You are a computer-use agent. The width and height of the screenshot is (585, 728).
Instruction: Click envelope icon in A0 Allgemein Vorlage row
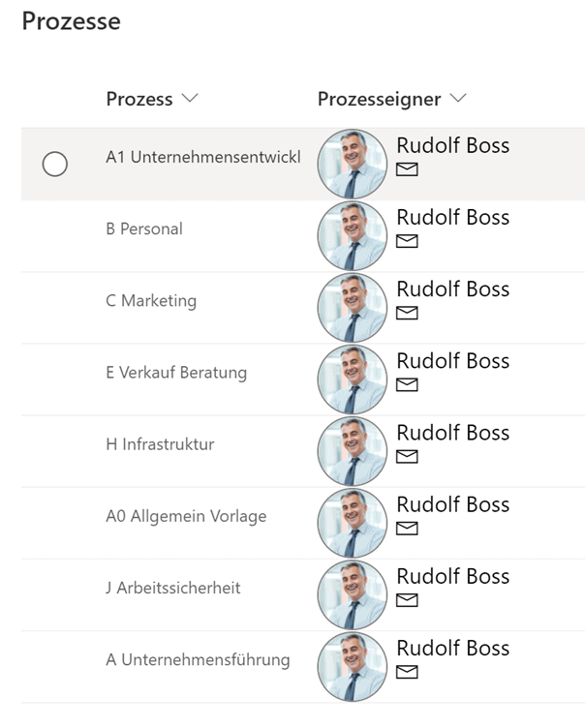407,529
